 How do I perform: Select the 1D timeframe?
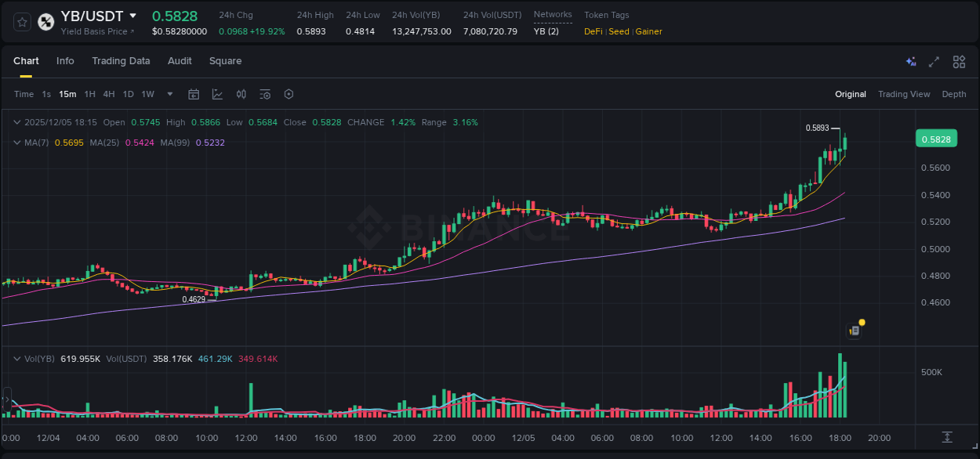click(128, 93)
